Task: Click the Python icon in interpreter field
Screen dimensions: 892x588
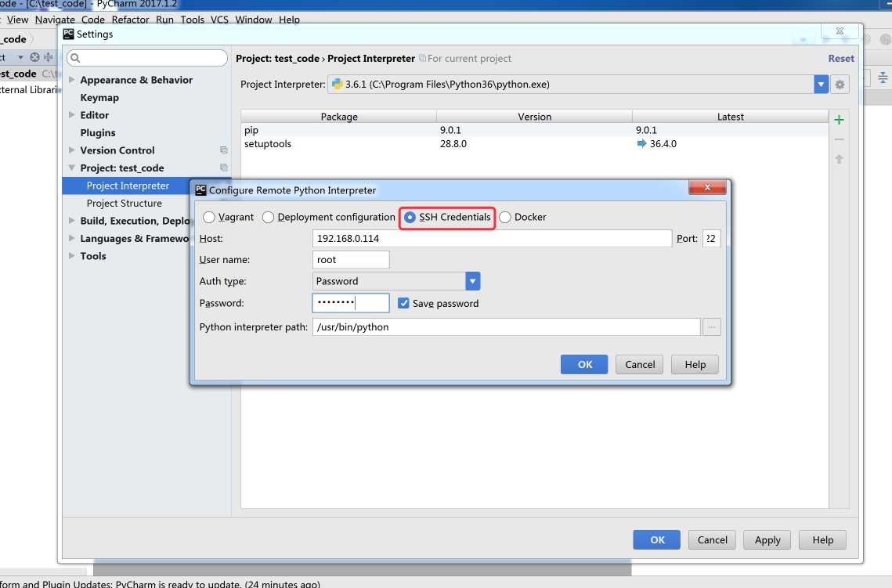Action: point(337,84)
